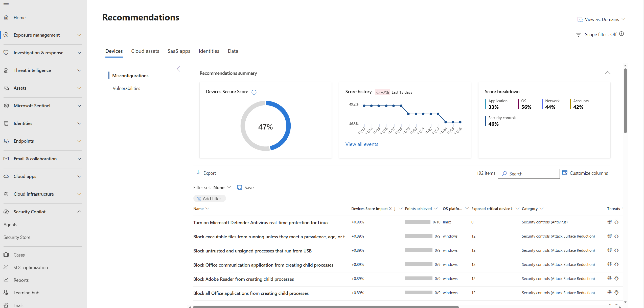This screenshot has height=308, width=644.
Task: Click bug threat icon on Linux recommendation row
Action: 616,222
